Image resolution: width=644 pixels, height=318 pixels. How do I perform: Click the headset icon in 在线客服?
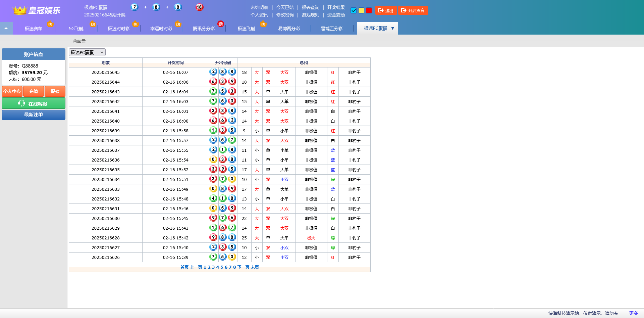coord(22,103)
